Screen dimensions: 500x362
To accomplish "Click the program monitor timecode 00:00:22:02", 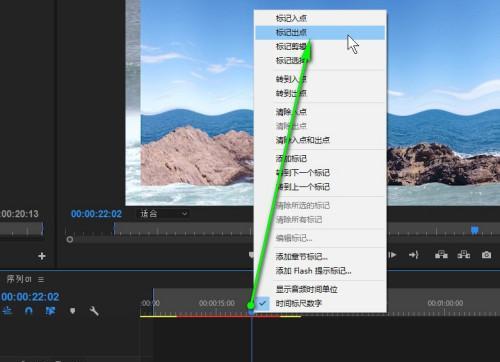I will pyautogui.click(x=96, y=214).
